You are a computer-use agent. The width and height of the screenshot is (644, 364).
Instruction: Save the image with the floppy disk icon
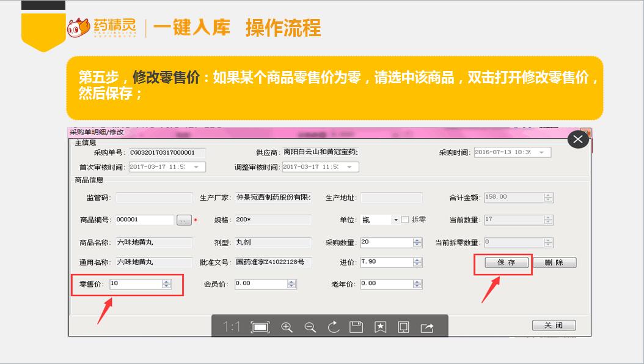356,327
